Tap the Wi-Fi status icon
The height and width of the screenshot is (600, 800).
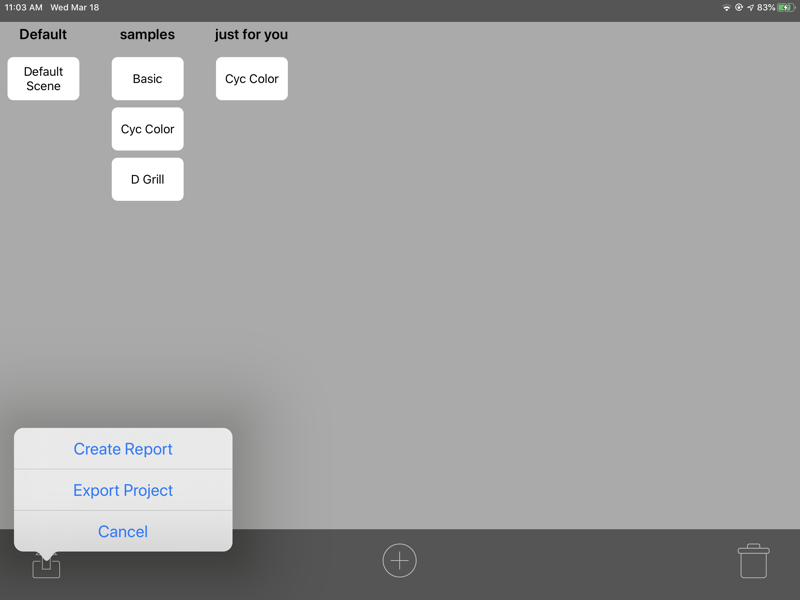click(726, 7)
